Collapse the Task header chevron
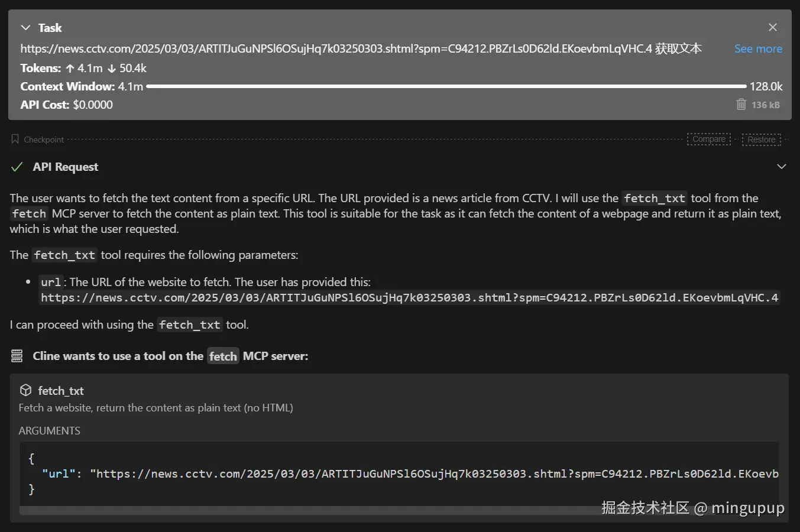Screen dimensions: 800x532 [x=25, y=28]
